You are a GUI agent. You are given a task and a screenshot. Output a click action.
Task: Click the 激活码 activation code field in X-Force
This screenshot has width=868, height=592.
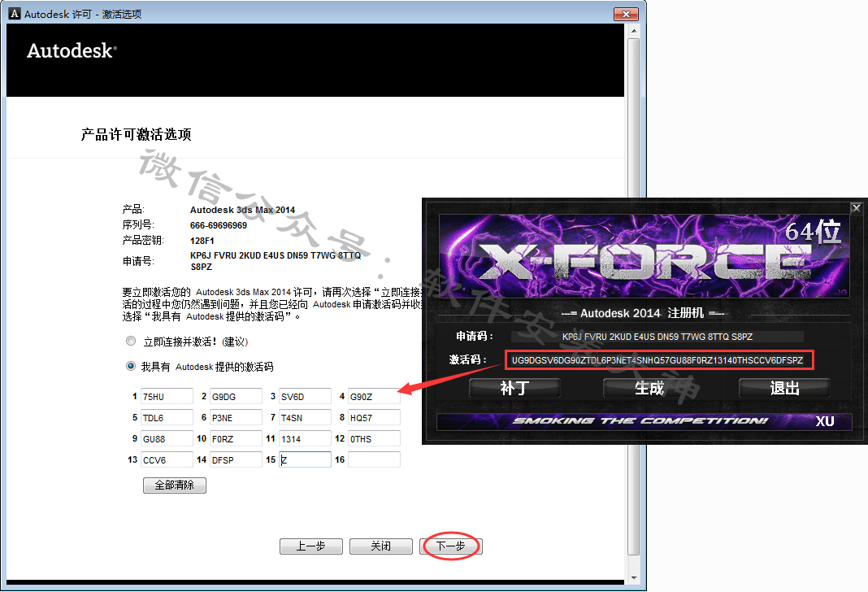[x=659, y=360]
